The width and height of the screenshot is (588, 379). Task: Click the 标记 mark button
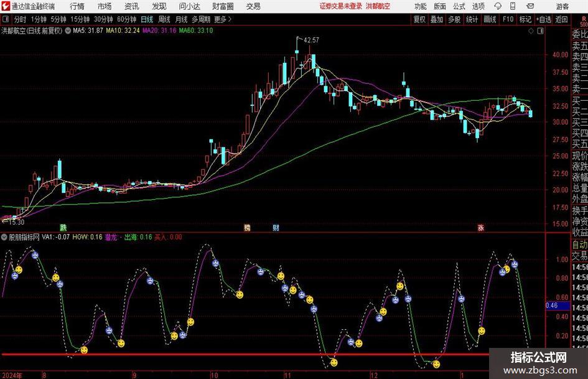[525, 19]
